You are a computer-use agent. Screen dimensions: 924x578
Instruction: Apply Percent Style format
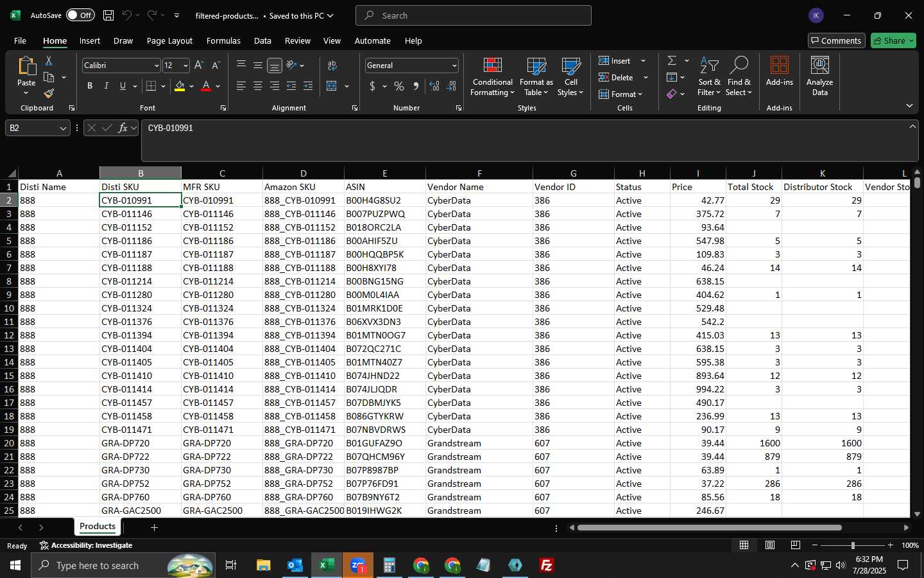click(399, 86)
